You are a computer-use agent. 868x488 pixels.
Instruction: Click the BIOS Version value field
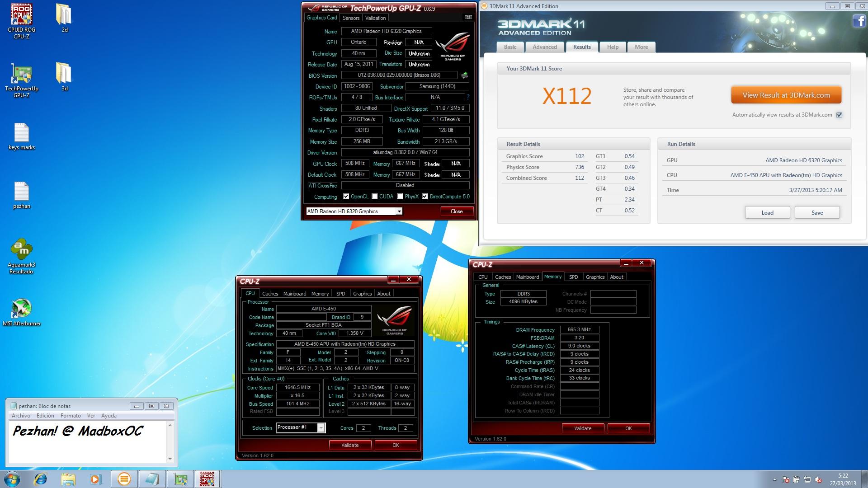(398, 75)
